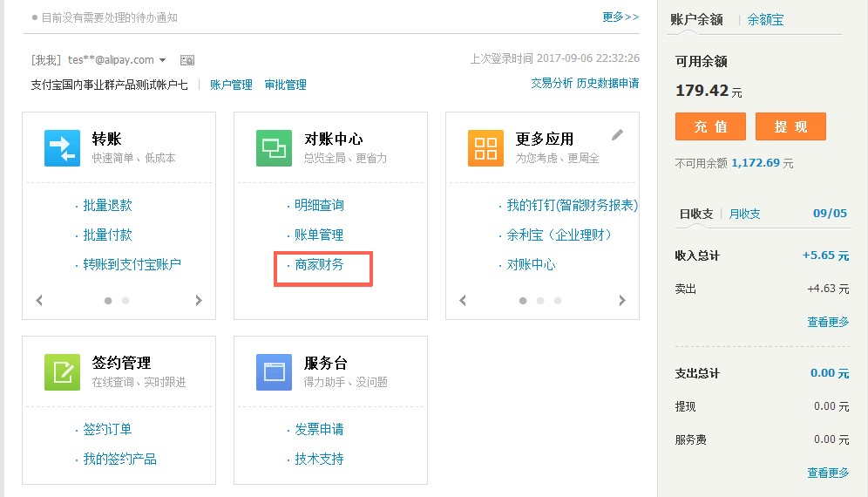Viewport: 868px width, 497px height.
Task: Open the 更多>> notifications link
Action: coord(620,17)
